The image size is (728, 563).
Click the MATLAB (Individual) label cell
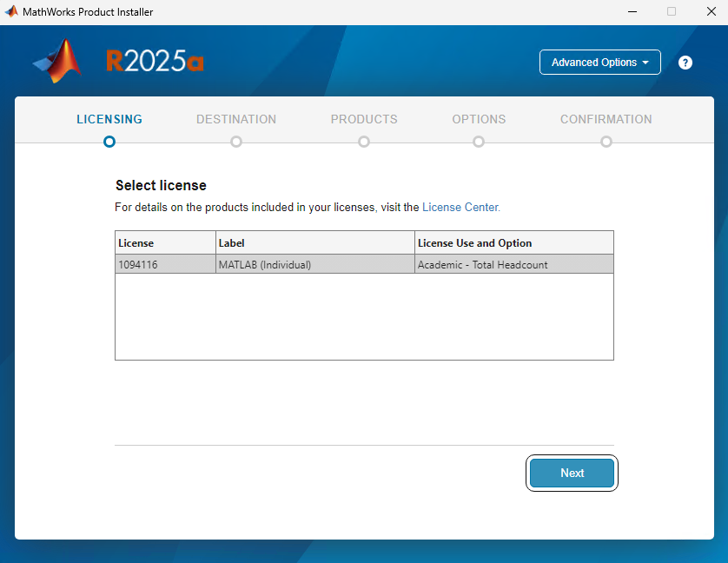coord(315,264)
